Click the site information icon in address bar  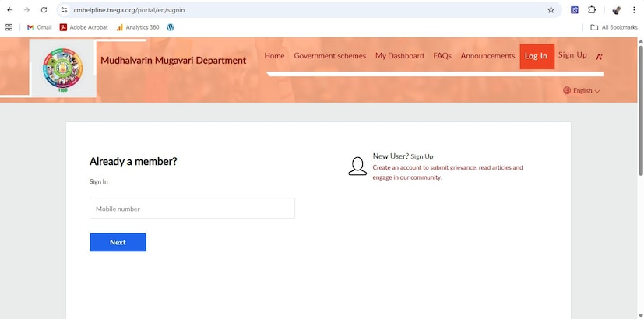[64, 10]
